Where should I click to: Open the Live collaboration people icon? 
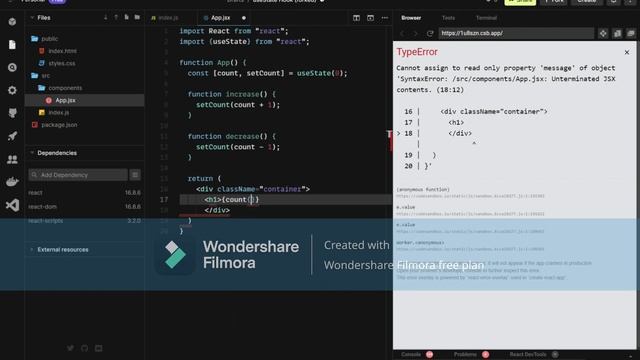12,159
